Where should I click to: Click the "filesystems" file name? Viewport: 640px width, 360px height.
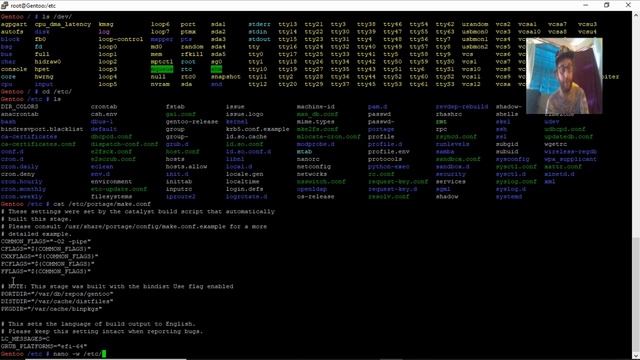tap(111, 196)
